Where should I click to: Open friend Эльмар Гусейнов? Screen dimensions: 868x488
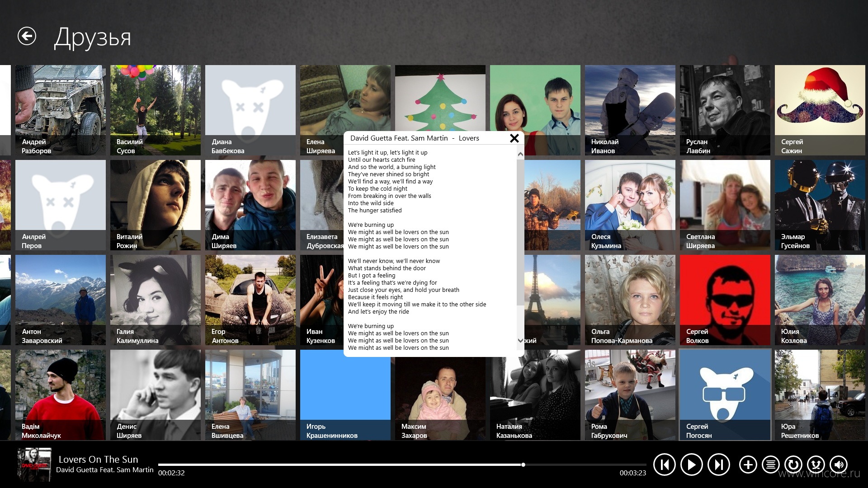tap(820, 205)
